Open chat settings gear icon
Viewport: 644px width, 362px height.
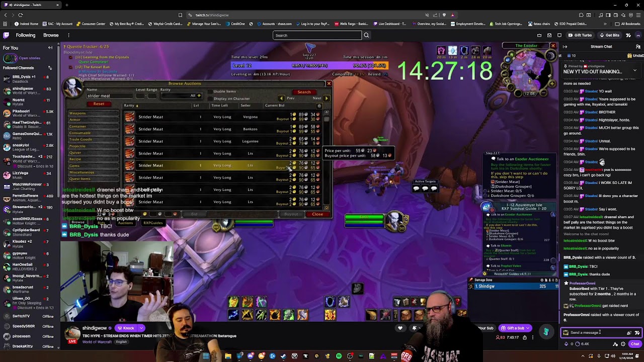click(x=623, y=344)
